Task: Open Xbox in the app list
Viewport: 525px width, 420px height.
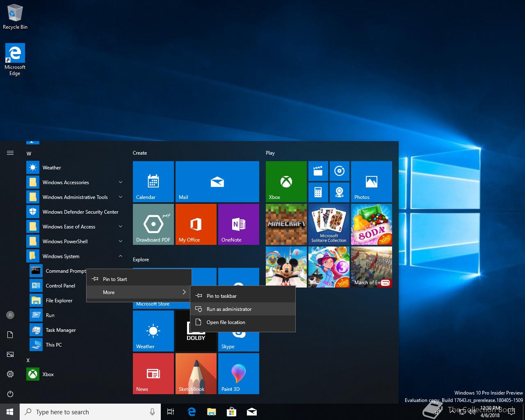Action: [x=75, y=374]
